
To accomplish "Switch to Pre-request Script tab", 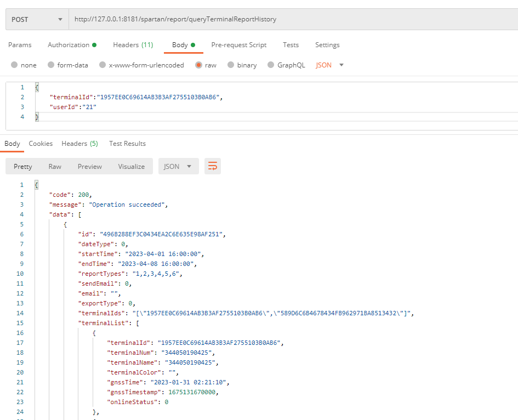I will point(239,45).
